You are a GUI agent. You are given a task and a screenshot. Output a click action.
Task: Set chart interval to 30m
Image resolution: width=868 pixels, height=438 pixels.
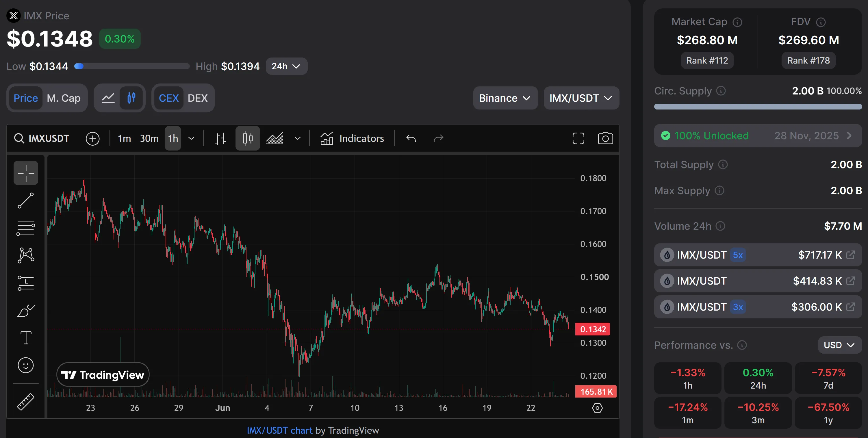[149, 138]
